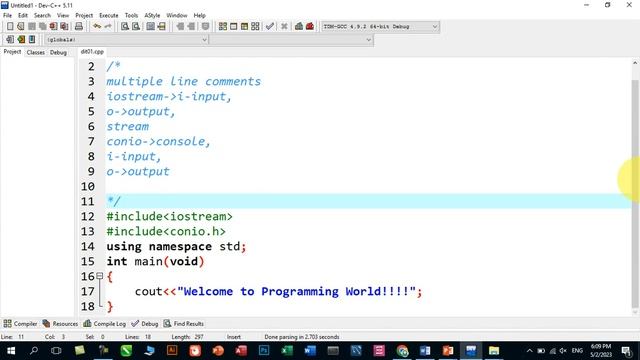Open the Windows Start menu
640x360 pixels.
pyautogui.click(x=11, y=351)
